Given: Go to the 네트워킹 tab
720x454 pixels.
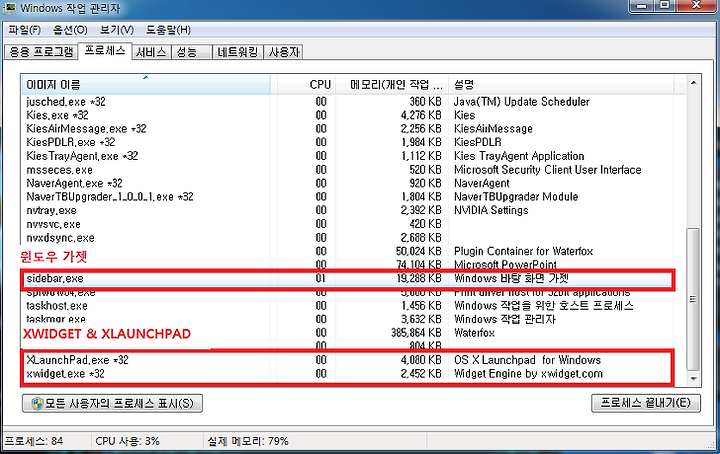Looking at the screenshot, I should click(237, 52).
